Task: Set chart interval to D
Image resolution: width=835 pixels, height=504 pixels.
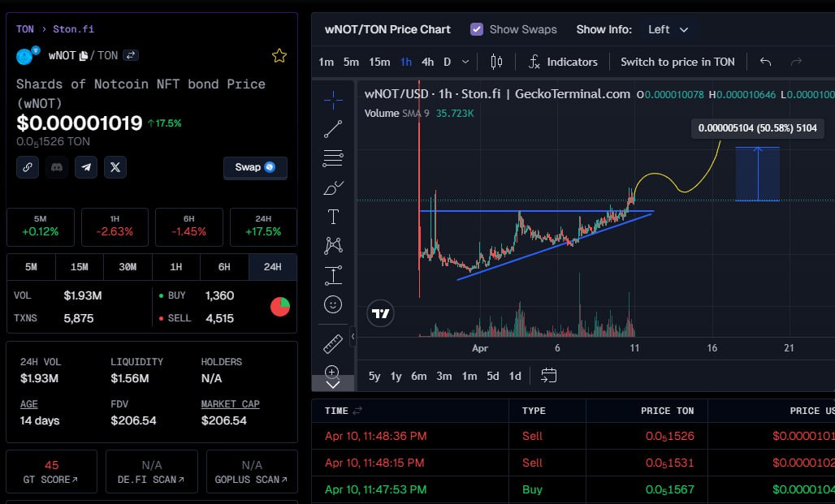Action: [448, 62]
